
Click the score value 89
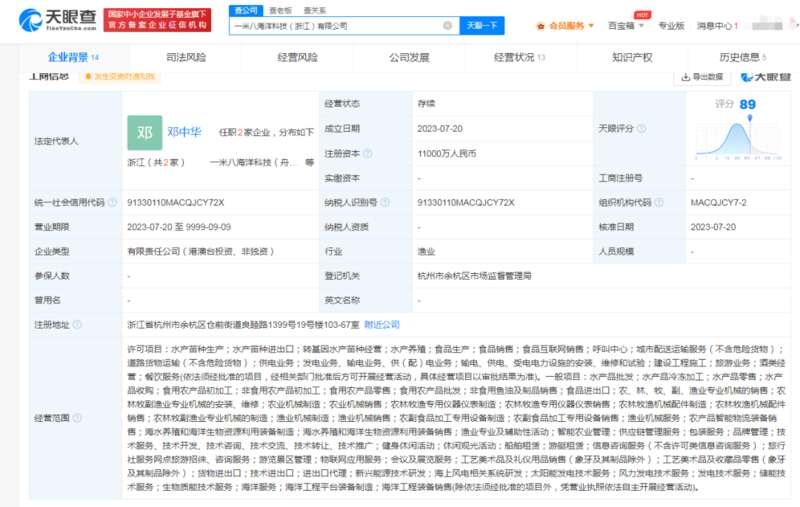pos(747,105)
